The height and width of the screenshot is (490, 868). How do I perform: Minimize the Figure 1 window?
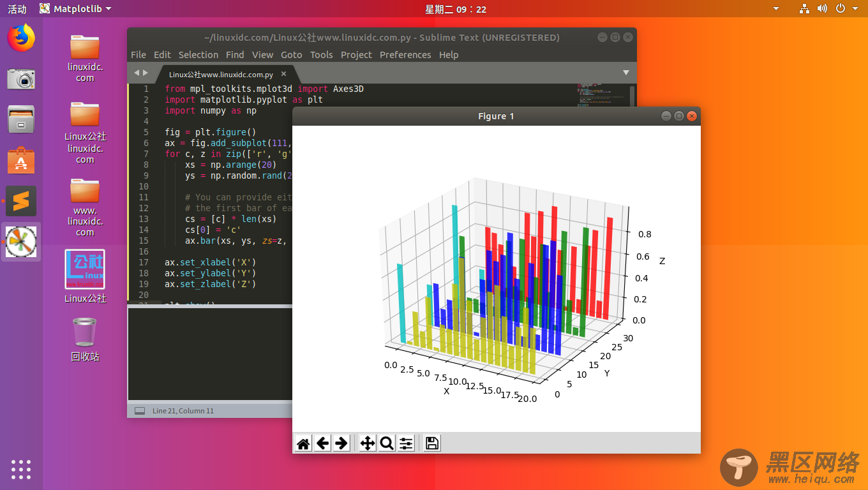[666, 116]
